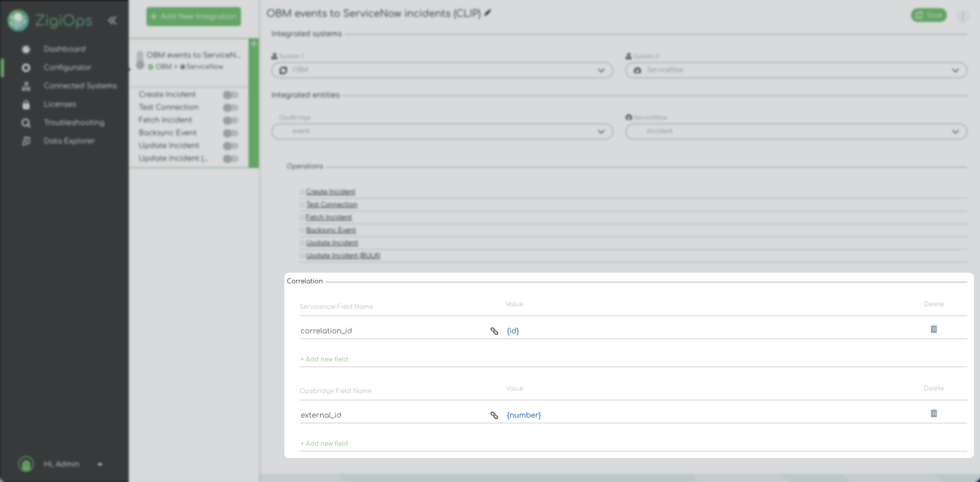Open Test Connection operation link
The width and height of the screenshot is (980, 482).
pyautogui.click(x=332, y=205)
